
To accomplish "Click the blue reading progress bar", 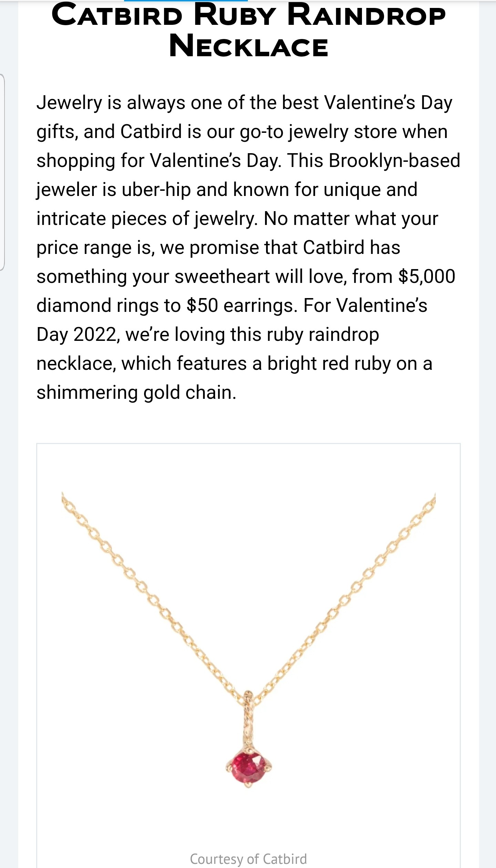I will 186,1.
